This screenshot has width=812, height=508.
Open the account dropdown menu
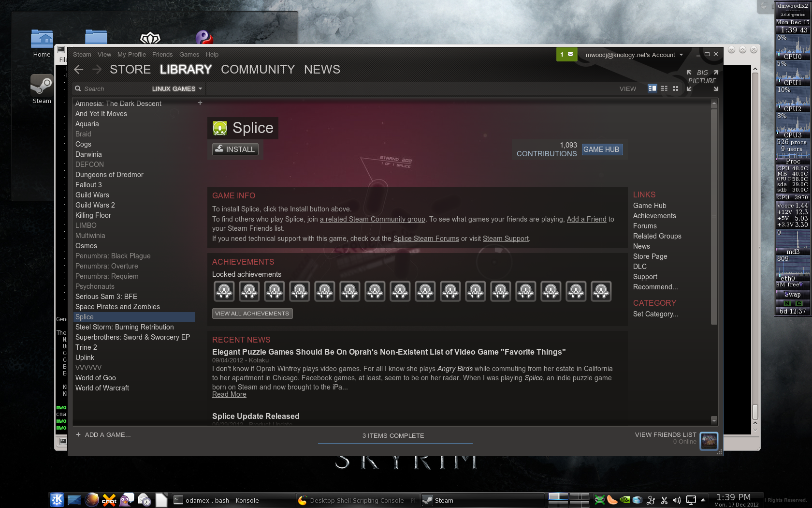pos(634,55)
